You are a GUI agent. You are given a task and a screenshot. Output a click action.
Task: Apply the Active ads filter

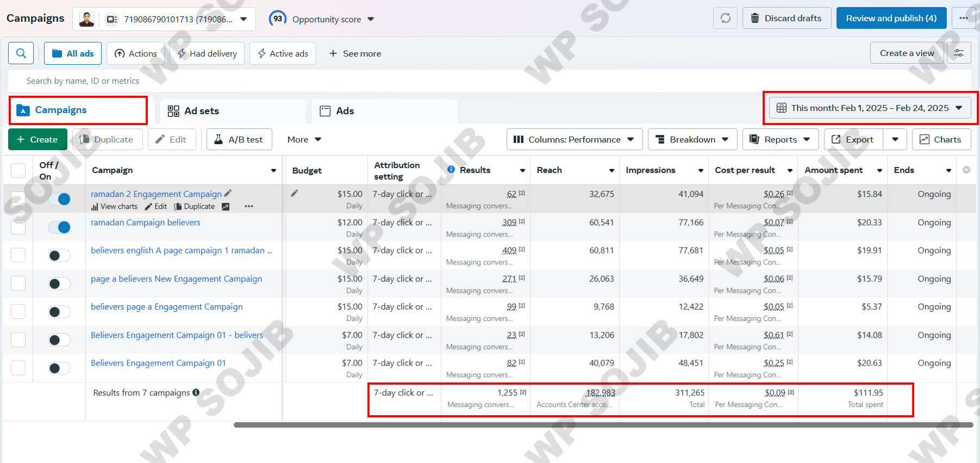[x=283, y=53]
